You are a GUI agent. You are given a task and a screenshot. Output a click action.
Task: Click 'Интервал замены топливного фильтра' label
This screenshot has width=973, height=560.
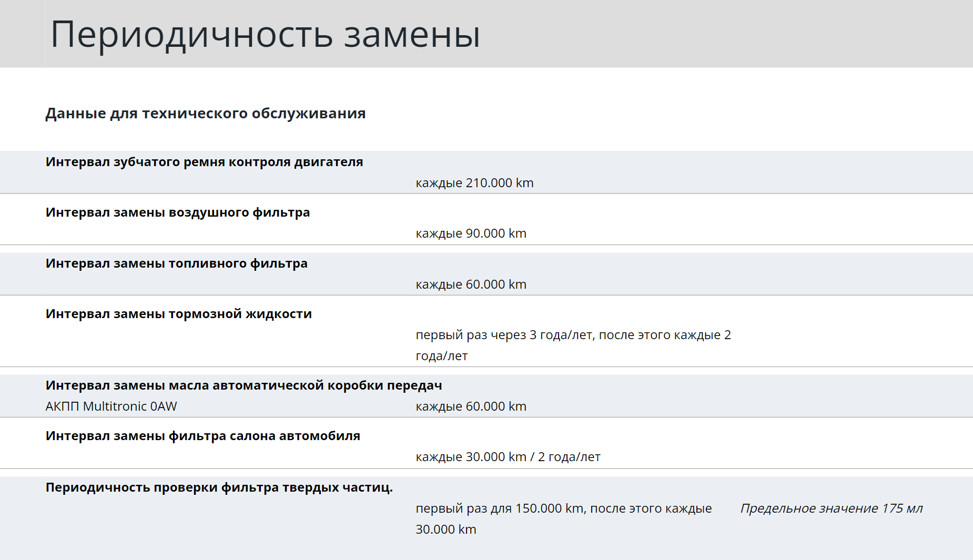(176, 263)
